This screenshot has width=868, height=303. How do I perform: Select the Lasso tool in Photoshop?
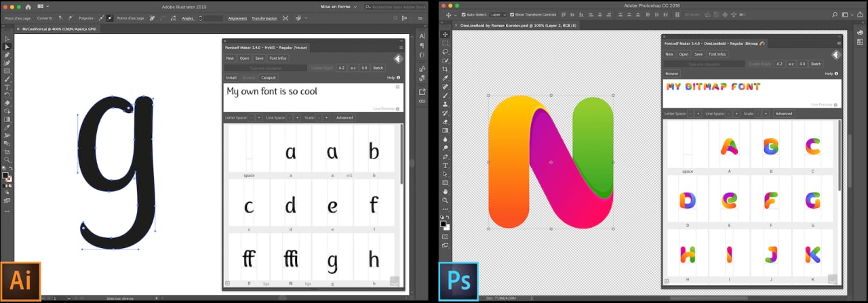[x=446, y=52]
